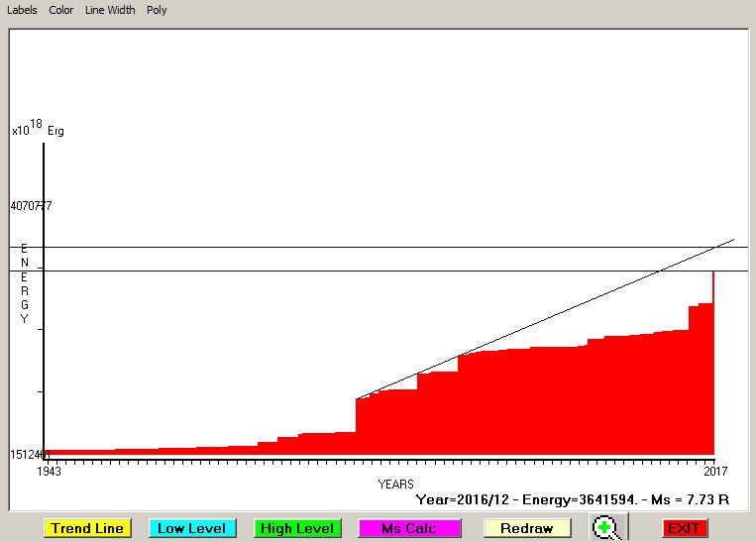
Task: Click the magnifier zoom-in icon
Action: point(606,528)
